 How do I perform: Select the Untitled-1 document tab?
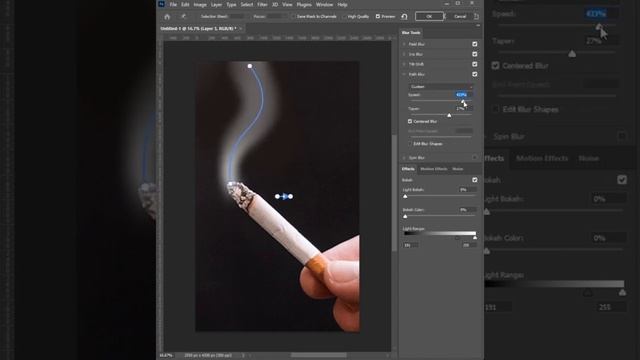tap(198, 29)
